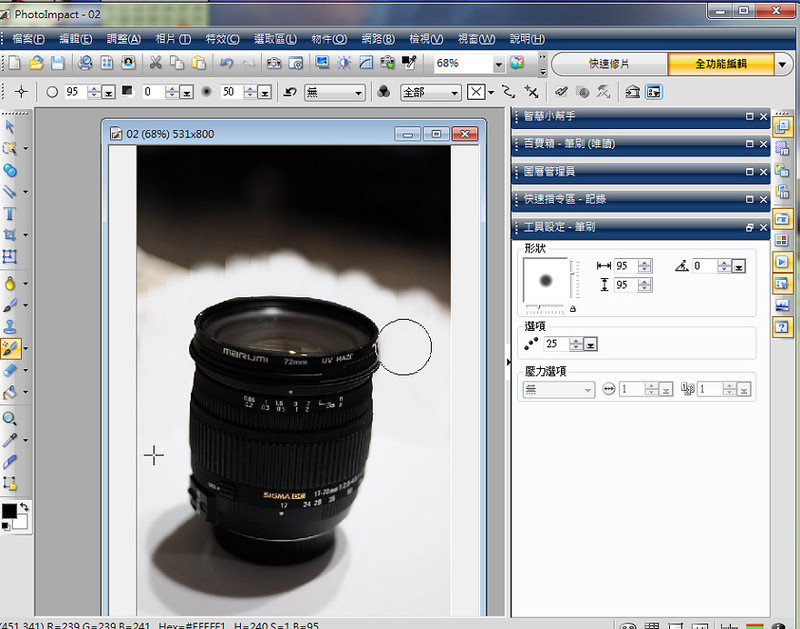This screenshot has height=629, width=800.
Task: Click the camera capture icon
Action: 274,63
